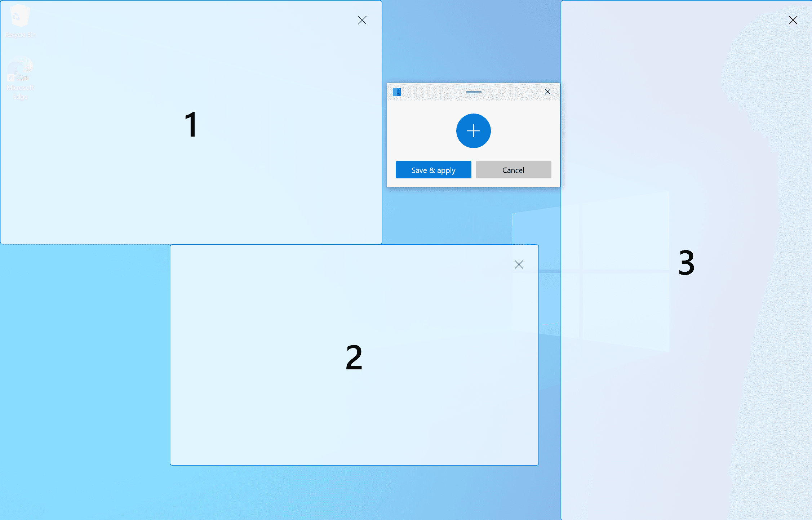Image resolution: width=812 pixels, height=520 pixels.
Task: Click the Cancel button
Action: click(x=512, y=170)
